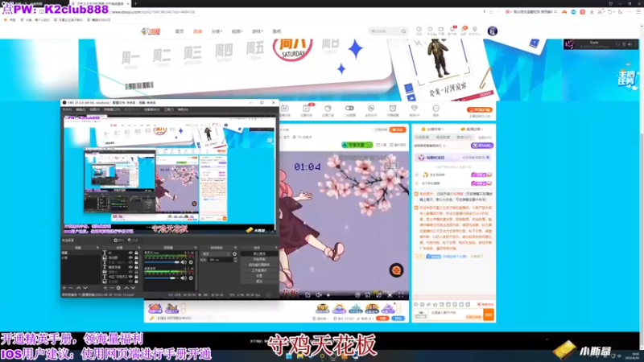Click the orange round floating button on video

coord(396,270)
